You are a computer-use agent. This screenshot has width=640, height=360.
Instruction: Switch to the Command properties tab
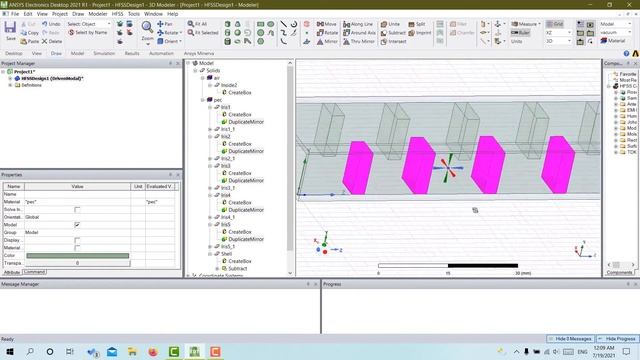point(34,272)
